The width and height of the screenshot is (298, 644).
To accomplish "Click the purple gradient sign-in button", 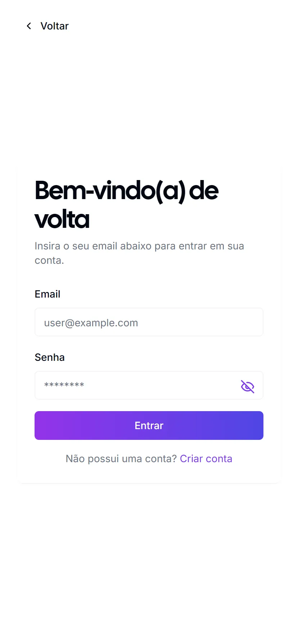I will point(149,425).
